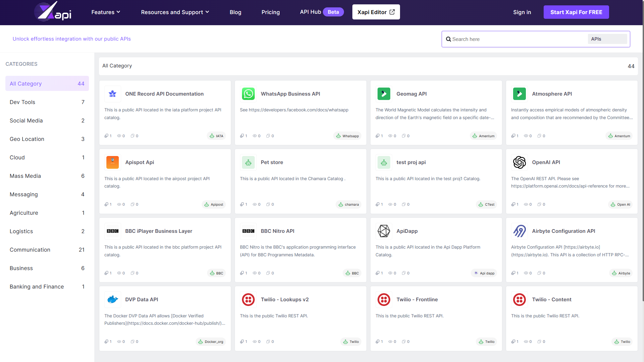
Task: Click the IATA ONE Record logo icon
Action: (x=112, y=94)
